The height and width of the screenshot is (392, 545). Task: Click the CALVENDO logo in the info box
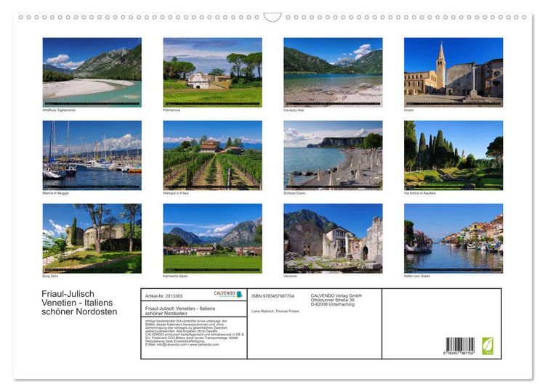(227, 294)
